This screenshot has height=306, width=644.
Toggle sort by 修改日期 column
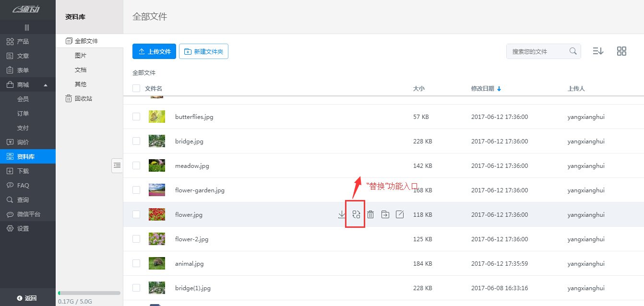pyautogui.click(x=486, y=89)
